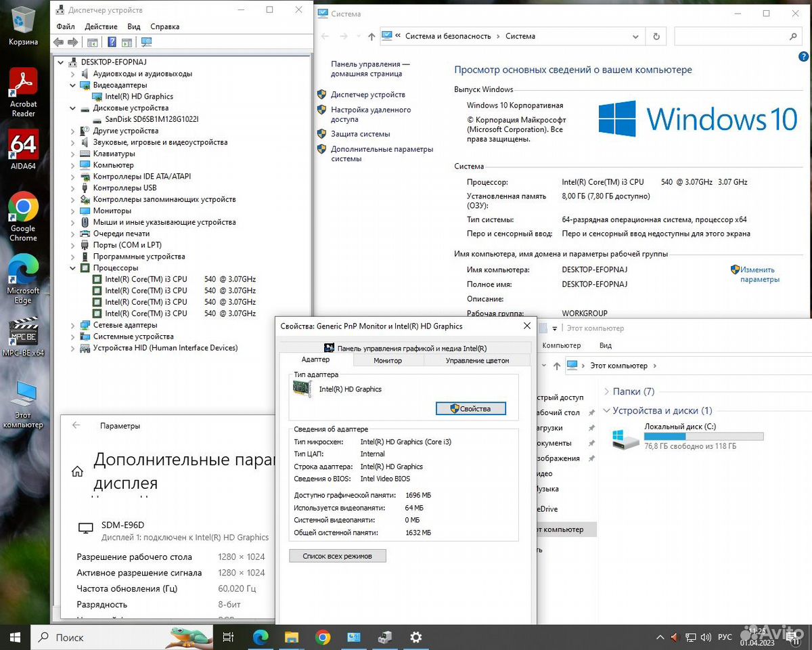Viewport: 812px width, 650px height.
Task: Open Task View on the taskbar
Action: (229, 637)
